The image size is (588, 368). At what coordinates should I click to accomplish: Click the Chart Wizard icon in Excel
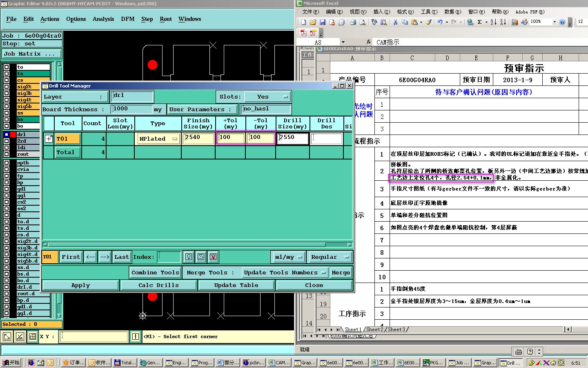[x=514, y=22]
